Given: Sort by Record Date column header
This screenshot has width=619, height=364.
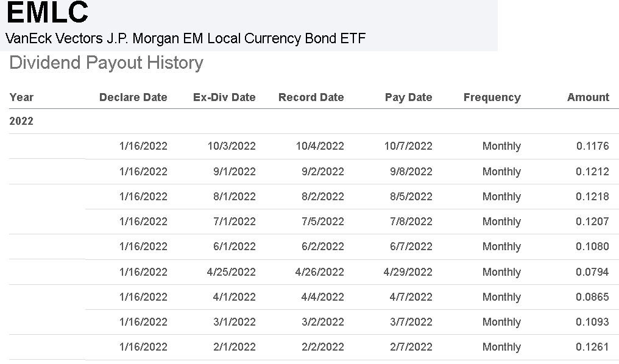Looking at the screenshot, I should coord(311,97).
